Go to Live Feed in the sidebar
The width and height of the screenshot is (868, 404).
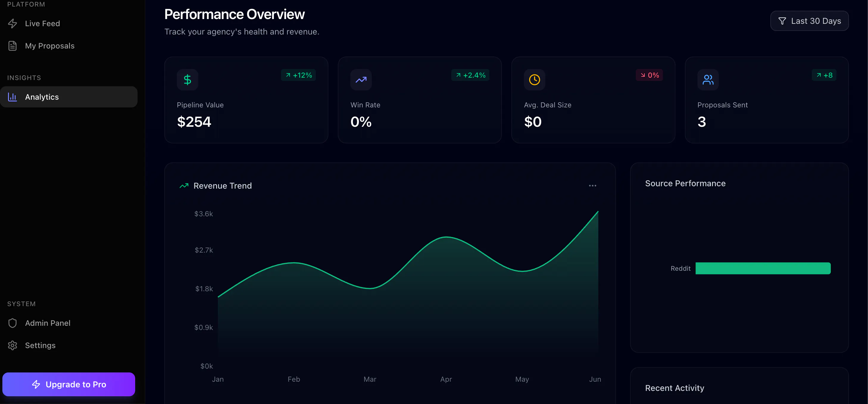pos(69,24)
